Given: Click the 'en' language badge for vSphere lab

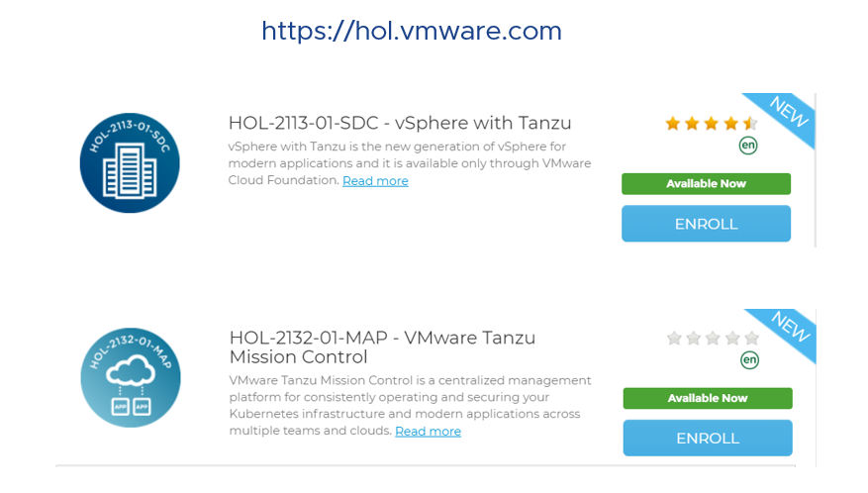Looking at the screenshot, I should point(748,146).
